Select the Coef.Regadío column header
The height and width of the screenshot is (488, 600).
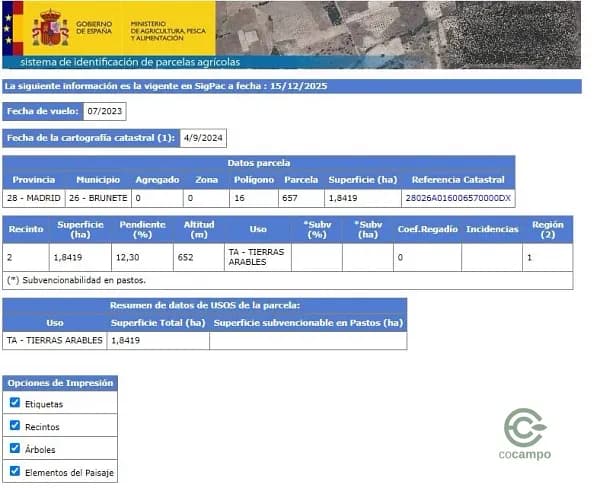[426, 229]
